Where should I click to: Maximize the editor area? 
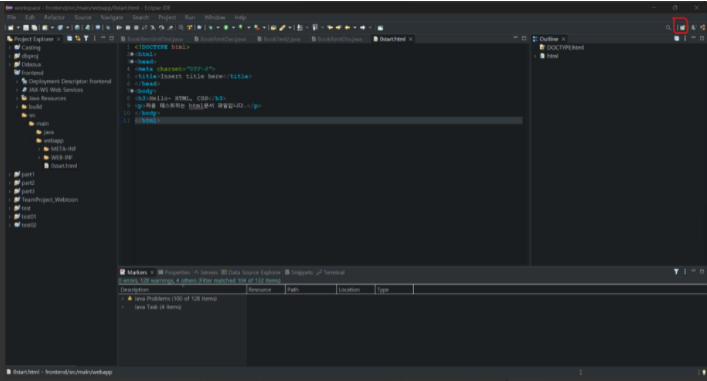tap(523, 38)
